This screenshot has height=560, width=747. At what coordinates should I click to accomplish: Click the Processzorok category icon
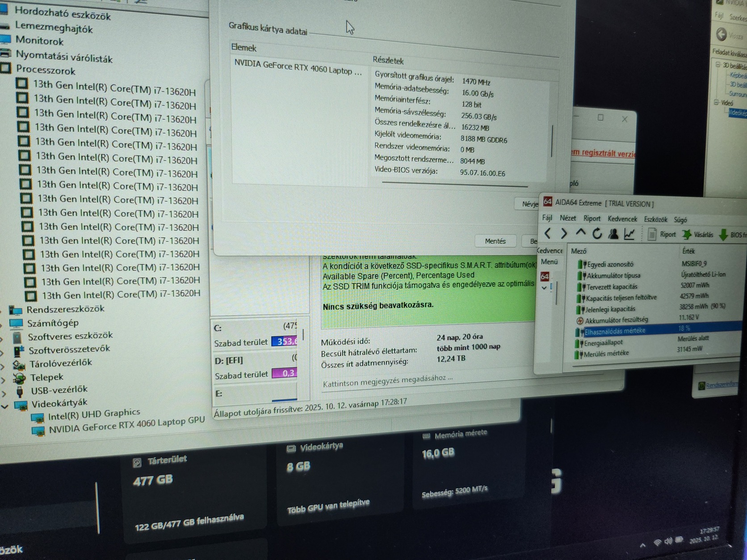5,68
